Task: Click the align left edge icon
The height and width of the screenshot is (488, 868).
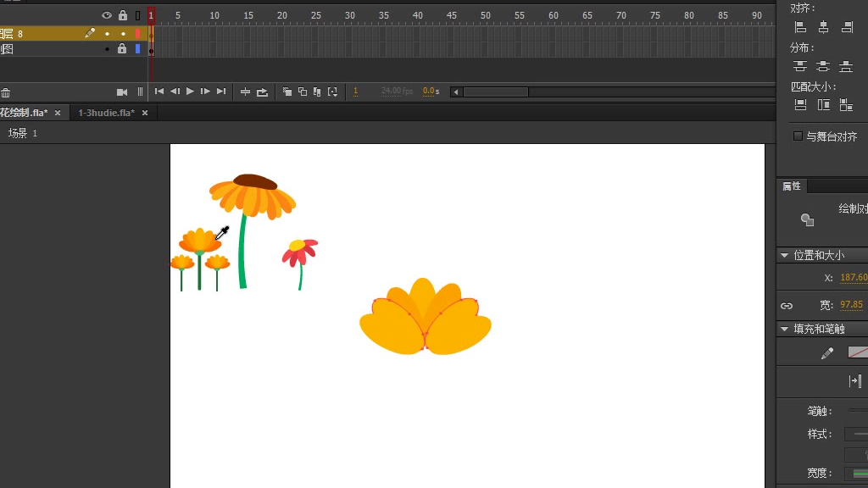Action: [x=800, y=27]
